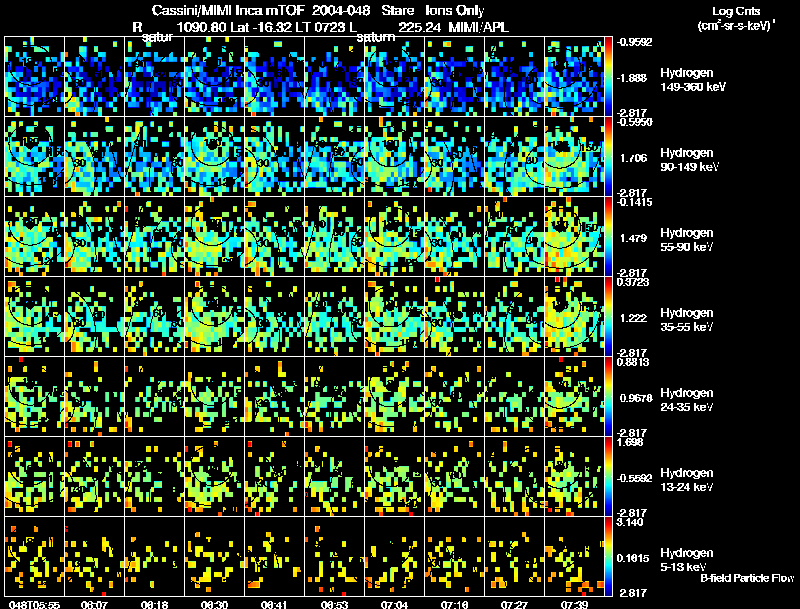
Task: Click the '-1.888' colorbar midpoint value
Action: [632, 78]
